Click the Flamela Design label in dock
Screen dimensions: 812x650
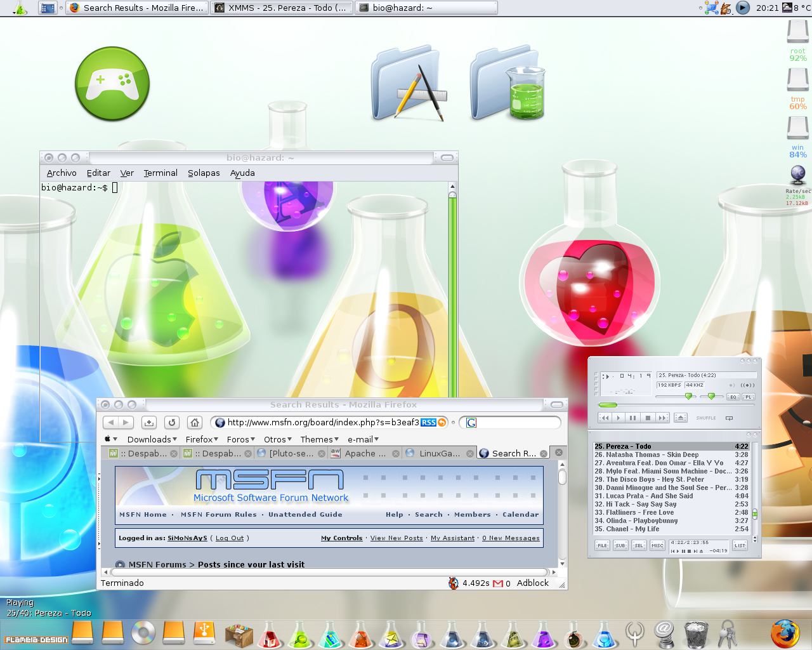pos(36,639)
